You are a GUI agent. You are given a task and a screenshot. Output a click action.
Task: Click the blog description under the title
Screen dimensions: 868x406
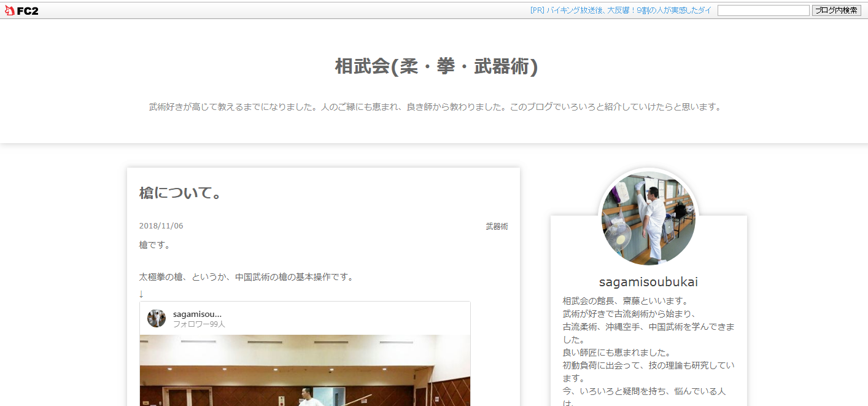pos(435,107)
